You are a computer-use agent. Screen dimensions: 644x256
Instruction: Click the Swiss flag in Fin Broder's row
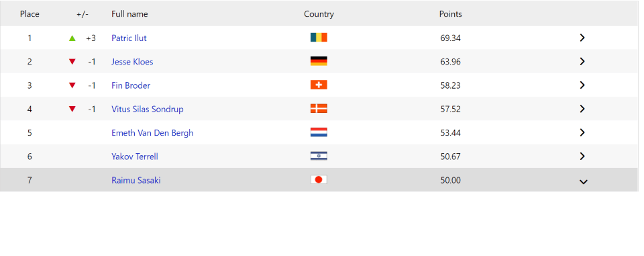click(319, 85)
